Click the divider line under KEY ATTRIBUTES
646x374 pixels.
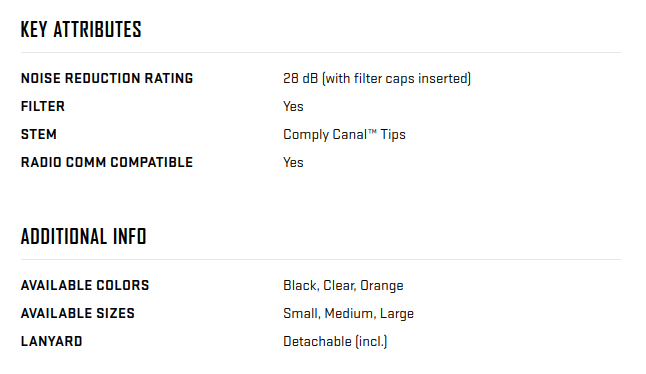pyautogui.click(x=321, y=52)
